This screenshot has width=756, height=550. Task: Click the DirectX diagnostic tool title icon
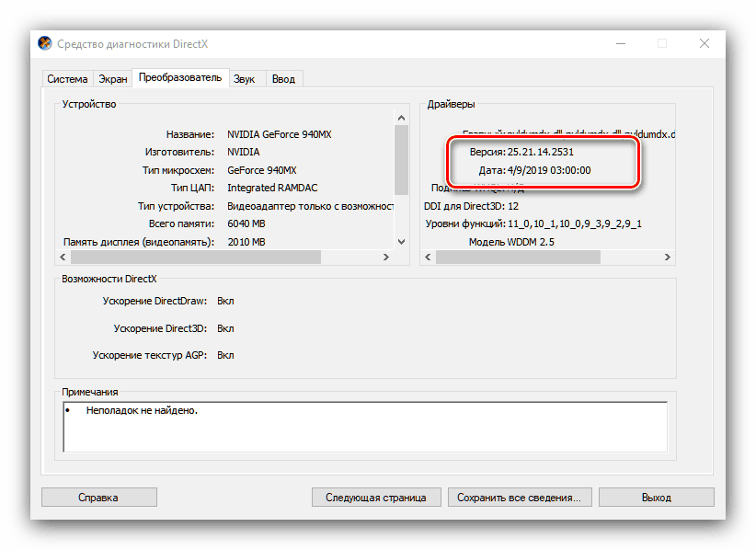tap(45, 43)
